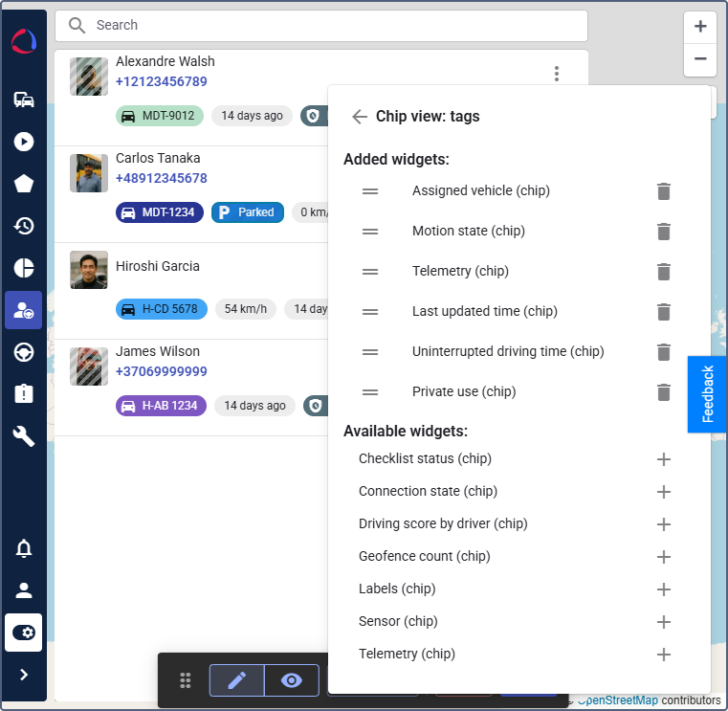Grab the bottom toolbar drag handle dots
Image resolution: width=728 pixels, height=711 pixels.
(x=186, y=680)
